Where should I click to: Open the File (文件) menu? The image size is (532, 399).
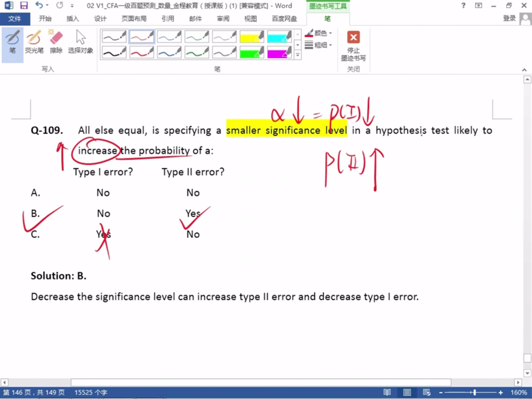click(15, 19)
